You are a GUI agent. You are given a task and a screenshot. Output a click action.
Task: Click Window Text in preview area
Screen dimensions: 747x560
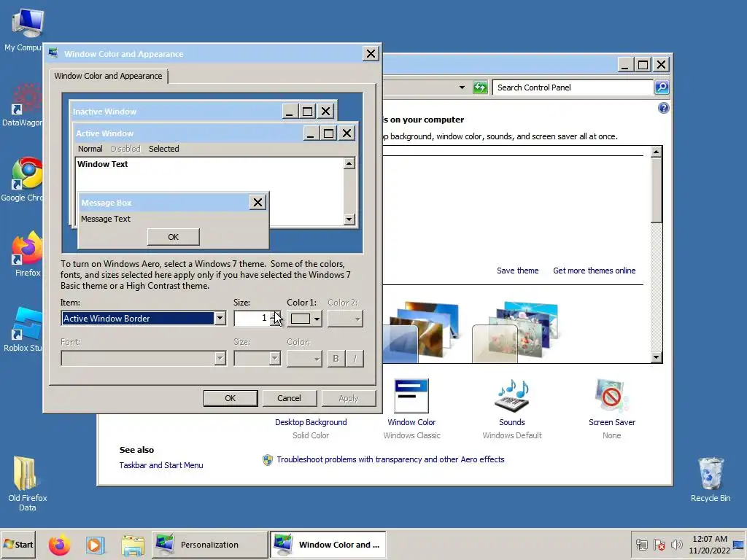[x=102, y=164]
